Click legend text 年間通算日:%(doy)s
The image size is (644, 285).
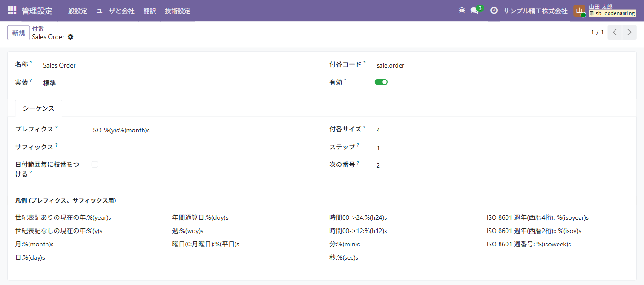(201, 217)
